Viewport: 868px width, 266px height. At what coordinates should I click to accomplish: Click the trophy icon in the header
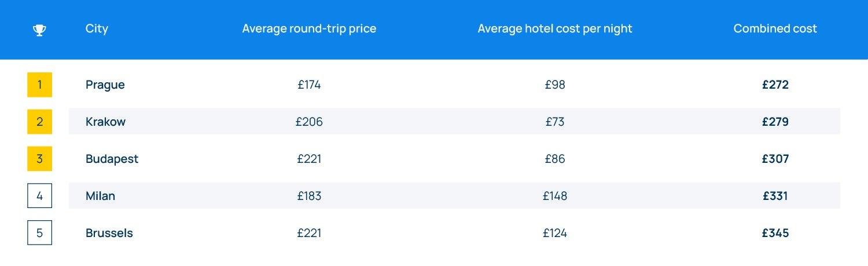click(x=39, y=30)
